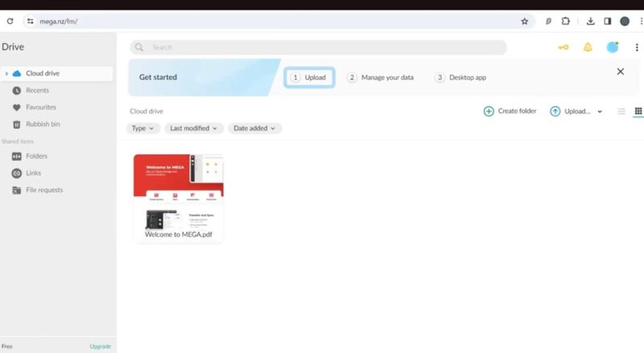Dismiss the Get started banner
Viewport: 644px width, 353px height.
click(620, 72)
